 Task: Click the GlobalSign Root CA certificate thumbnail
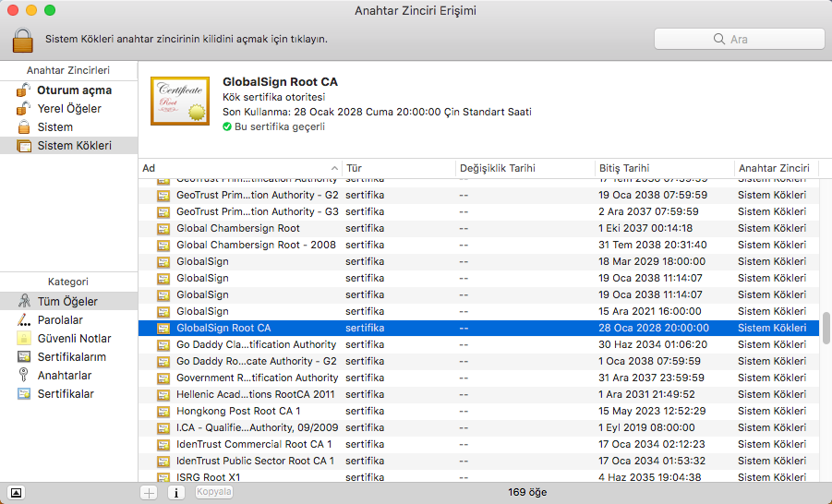coord(180,102)
